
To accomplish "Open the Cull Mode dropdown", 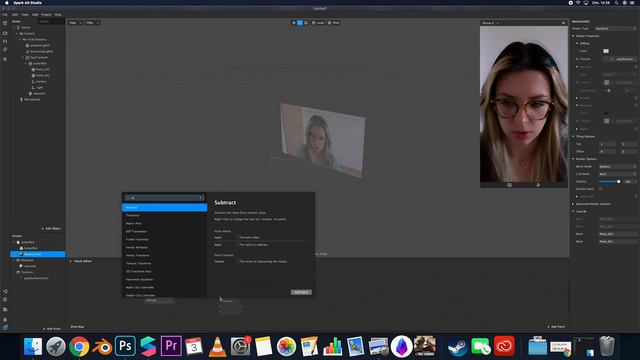I will [x=618, y=174].
